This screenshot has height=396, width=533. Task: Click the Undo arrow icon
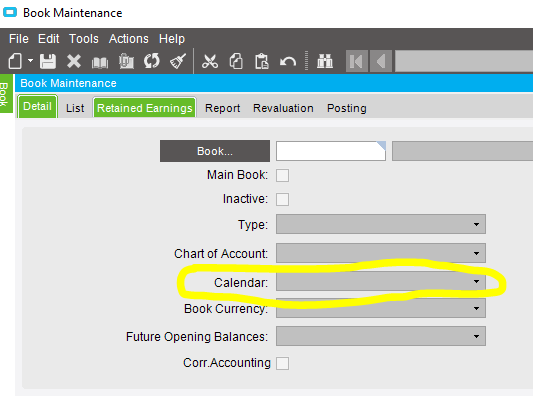tap(288, 62)
